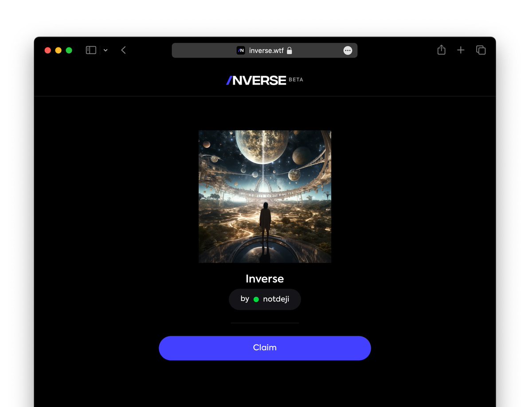
Task: Add a new tab with plus icon
Action: click(x=461, y=50)
